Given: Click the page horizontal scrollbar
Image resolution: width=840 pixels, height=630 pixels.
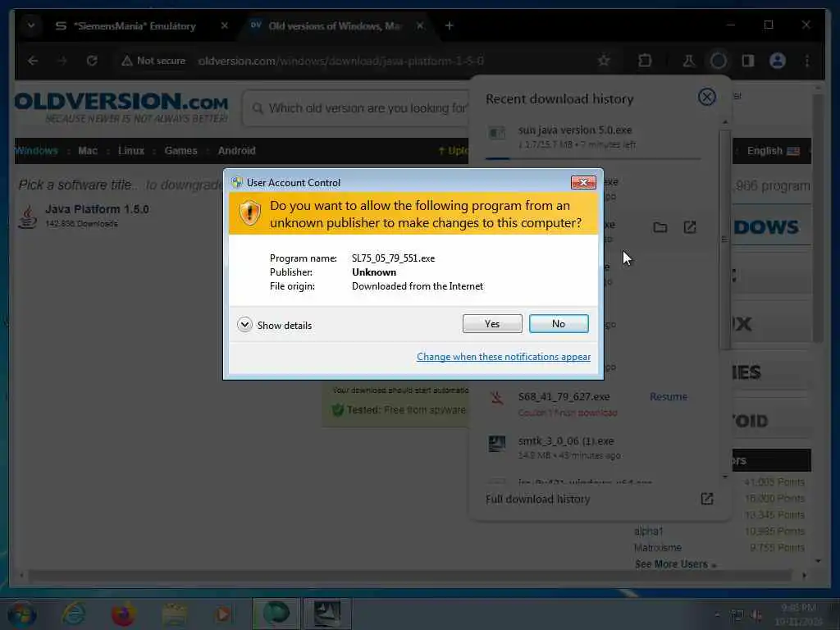Looking at the screenshot, I should tap(410, 576).
